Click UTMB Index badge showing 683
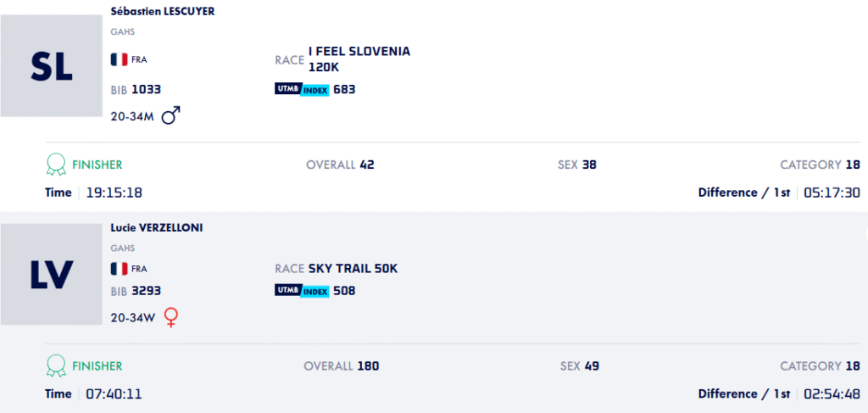 [302, 89]
